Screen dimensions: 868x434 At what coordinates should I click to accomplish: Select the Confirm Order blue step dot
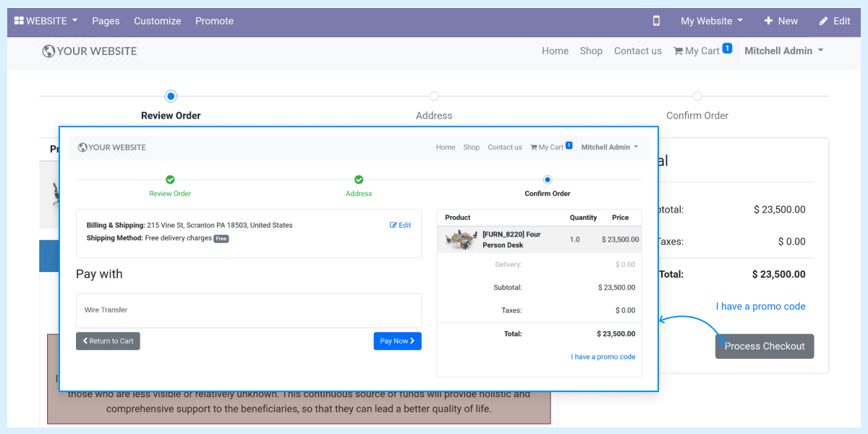pyautogui.click(x=547, y=179)
